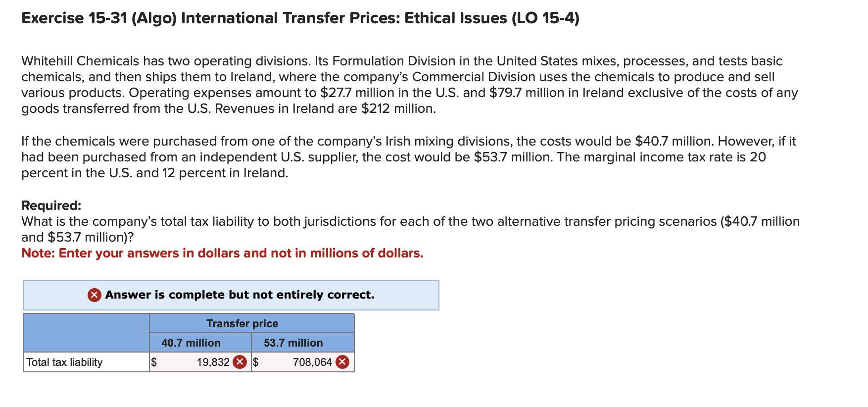
Task: Select the 40.7 million column header
Action: pyautogui.click(x=191, y=343)
